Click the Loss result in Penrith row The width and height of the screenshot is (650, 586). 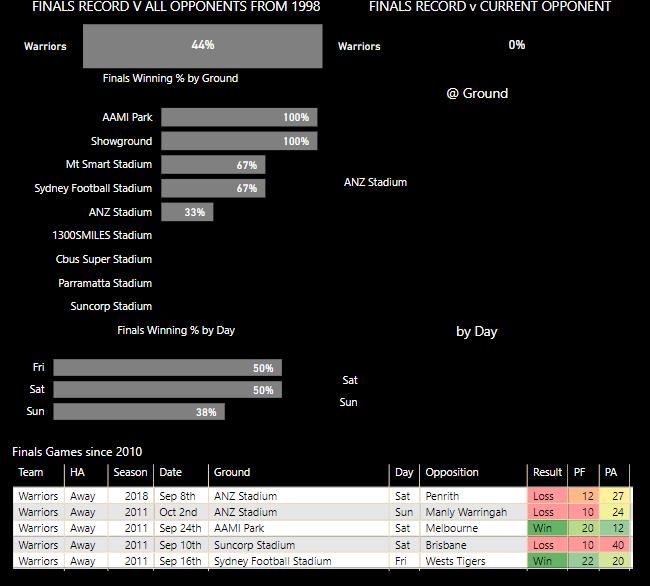(x=547, y=496)
